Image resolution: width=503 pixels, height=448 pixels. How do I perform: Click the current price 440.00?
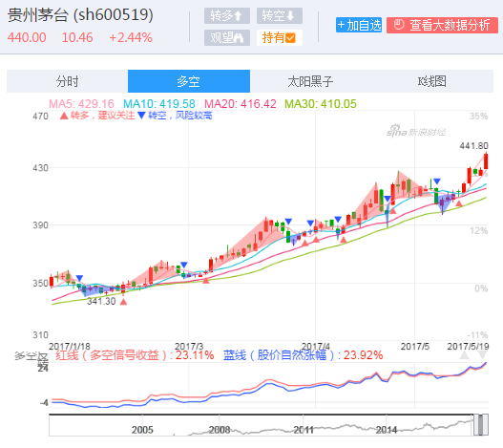point(27,37)
